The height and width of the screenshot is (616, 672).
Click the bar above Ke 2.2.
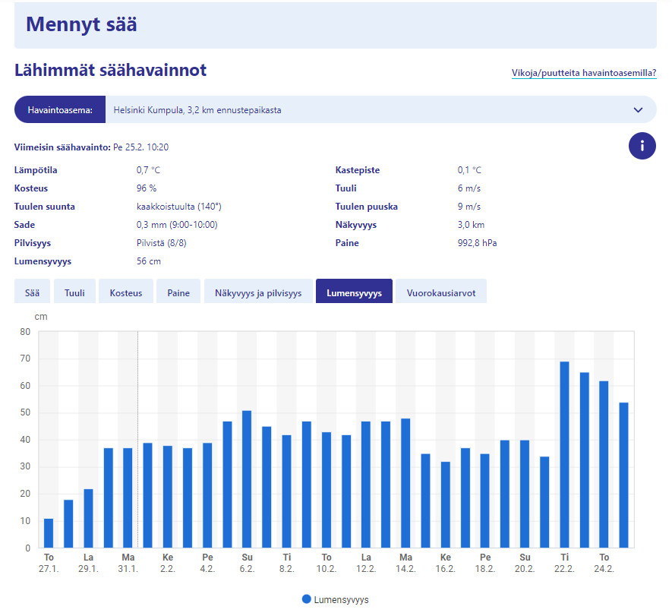point(167,497)
